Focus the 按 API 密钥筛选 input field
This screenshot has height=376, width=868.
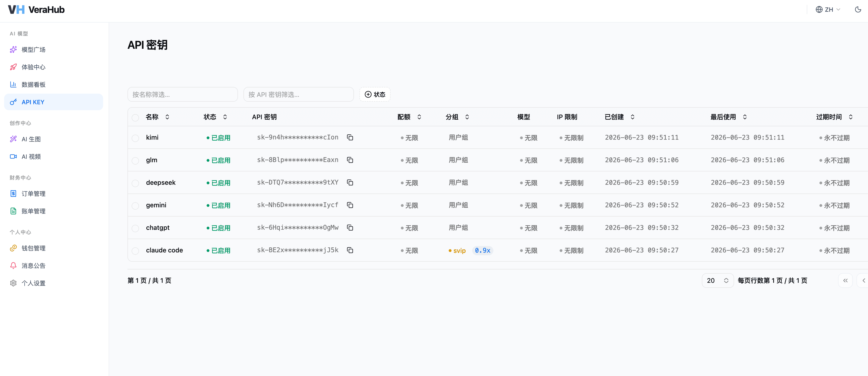pos(298,94)
